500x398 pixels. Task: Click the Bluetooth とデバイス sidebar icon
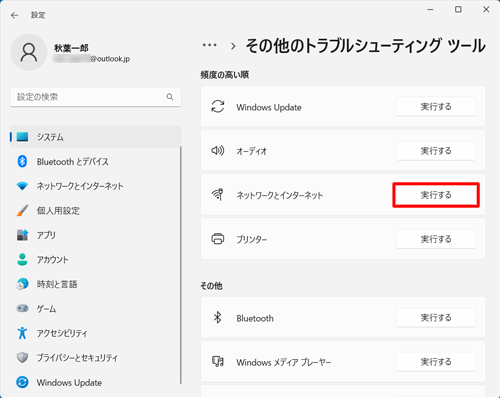(x=22, y=161)
